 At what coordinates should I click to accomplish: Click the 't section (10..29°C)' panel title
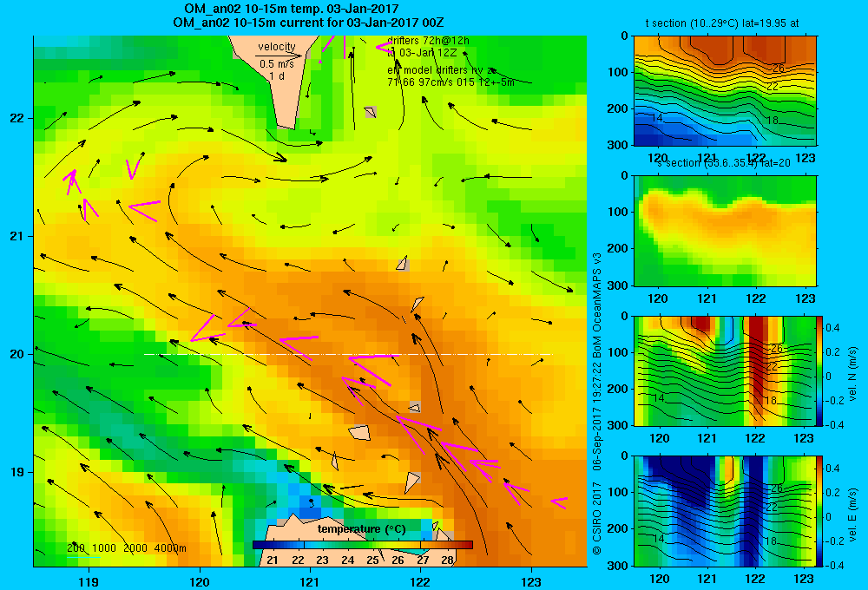(722, 23)
